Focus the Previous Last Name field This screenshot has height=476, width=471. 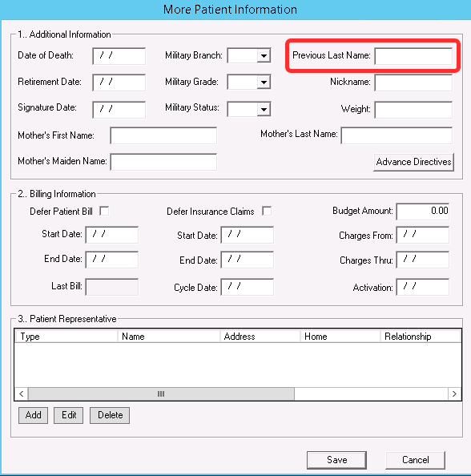pos(413,56)
